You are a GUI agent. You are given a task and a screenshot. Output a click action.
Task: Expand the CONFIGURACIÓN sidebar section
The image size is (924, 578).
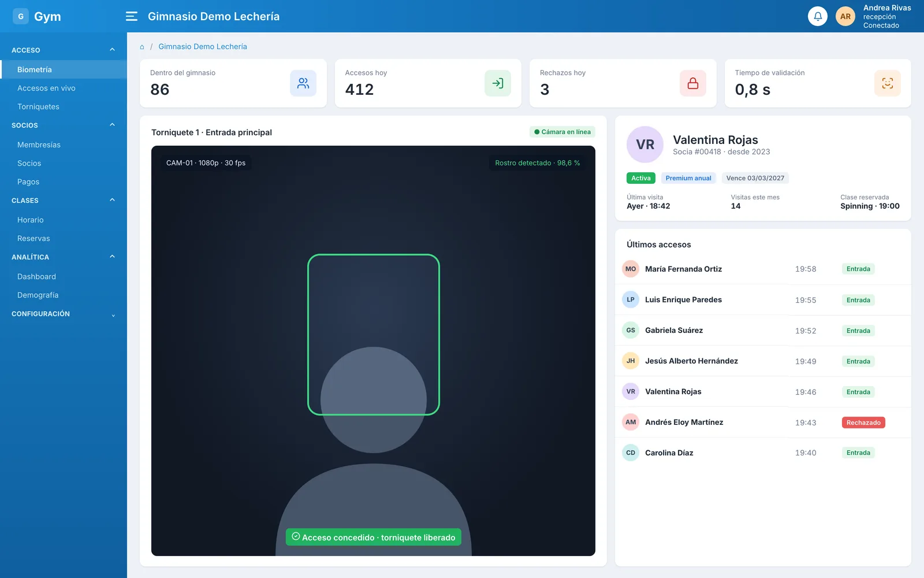point(64,314)
